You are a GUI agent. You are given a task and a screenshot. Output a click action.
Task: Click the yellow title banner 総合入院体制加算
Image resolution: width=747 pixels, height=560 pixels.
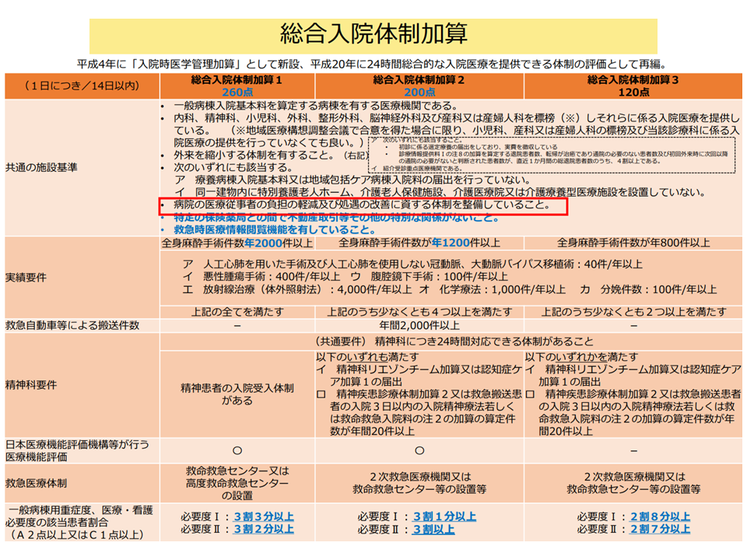coord(373,35)
